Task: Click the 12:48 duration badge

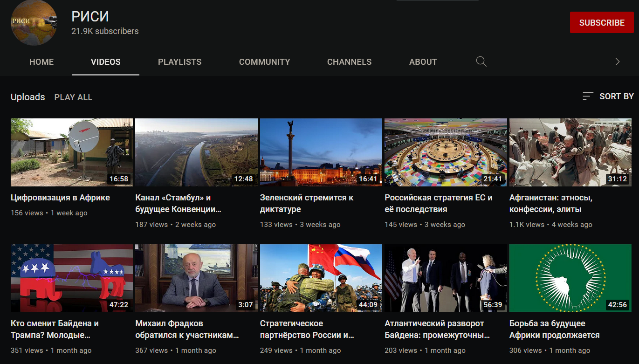Action: [x=243, y=179]
